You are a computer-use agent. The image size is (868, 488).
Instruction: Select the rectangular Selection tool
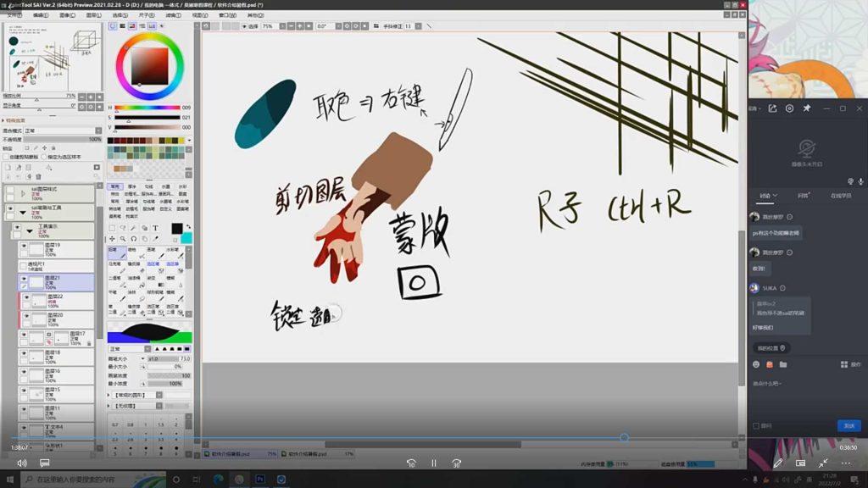pyautogui.click(x=112, y=227)
